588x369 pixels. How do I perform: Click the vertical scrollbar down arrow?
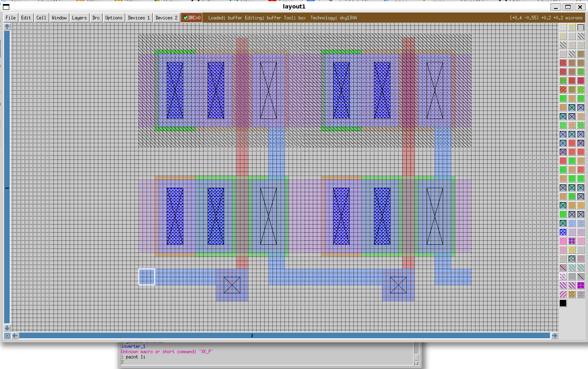pos(7,328)
